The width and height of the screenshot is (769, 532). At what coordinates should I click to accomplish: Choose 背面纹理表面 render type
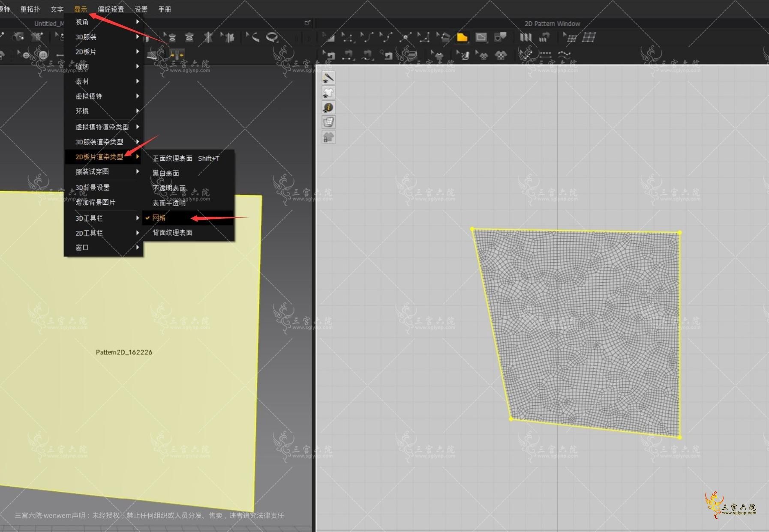tap(189, 232)
